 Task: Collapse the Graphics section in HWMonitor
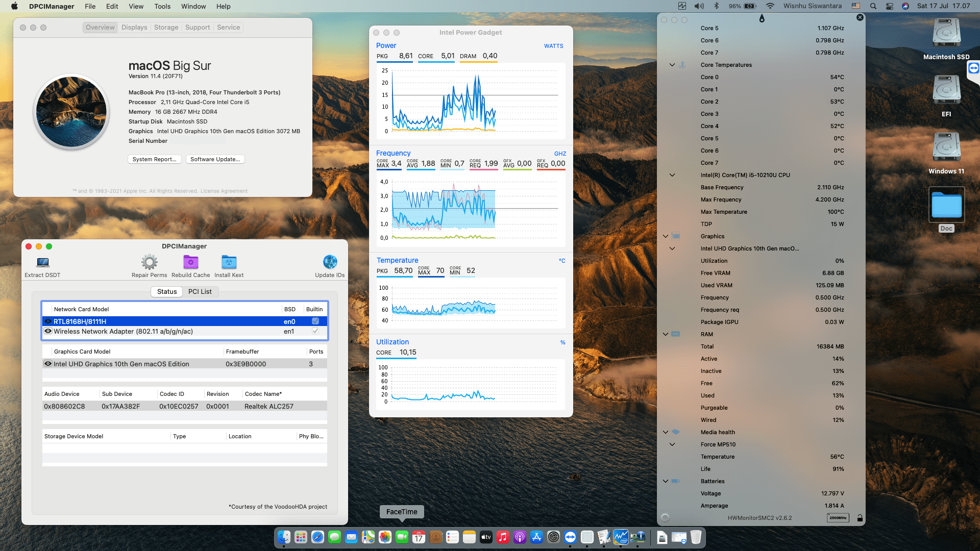pos(666,236)
